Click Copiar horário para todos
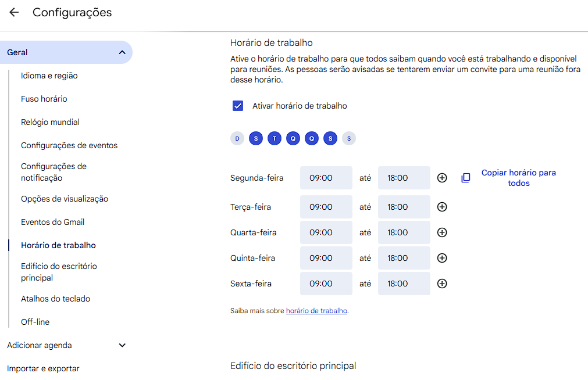This screenshot has width=588, height=380. point(519,178)
